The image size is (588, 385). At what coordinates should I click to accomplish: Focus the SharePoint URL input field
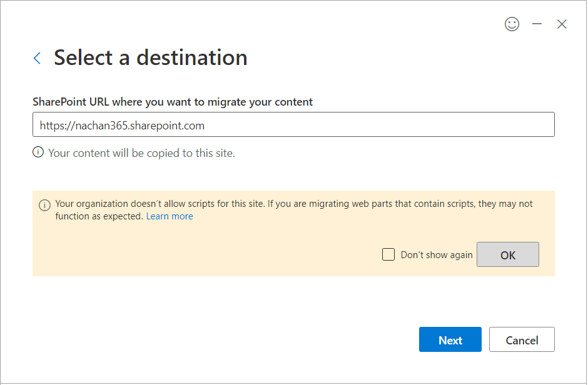375,125
